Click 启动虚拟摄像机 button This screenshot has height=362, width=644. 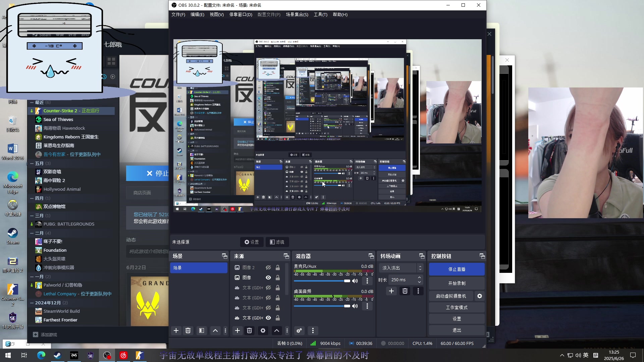(451, 296)
